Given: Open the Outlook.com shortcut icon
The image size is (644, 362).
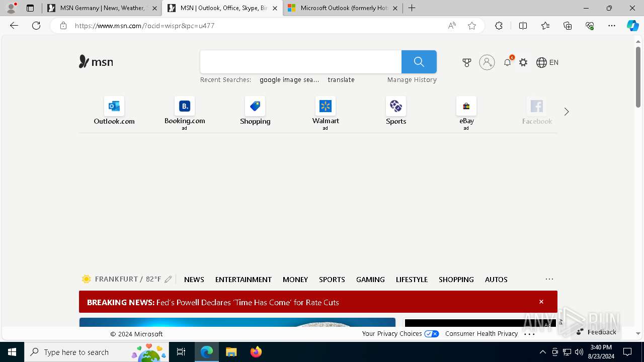Looking at the screenshot, I should click(114, 106).
